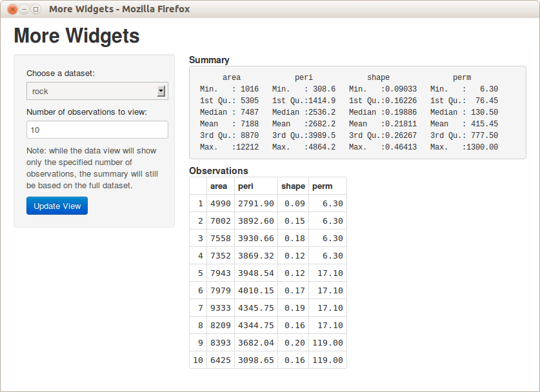Image resolution: width=540 pixels, height=392 pixels.
Task: Select the area column header
Action: coord(219,186)
